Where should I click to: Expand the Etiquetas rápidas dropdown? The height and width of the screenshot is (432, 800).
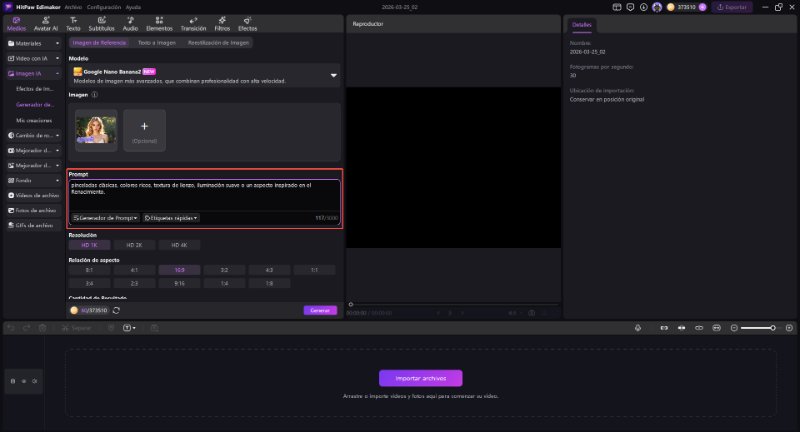point(171,217)
